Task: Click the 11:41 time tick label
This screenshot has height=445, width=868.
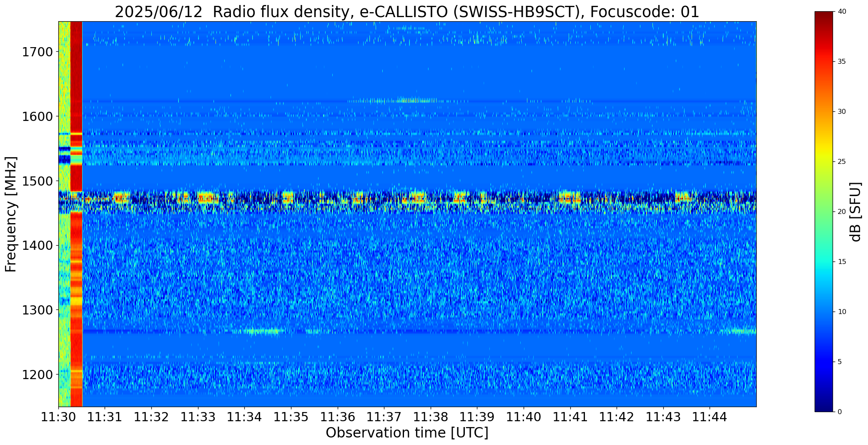Action: 570,417
